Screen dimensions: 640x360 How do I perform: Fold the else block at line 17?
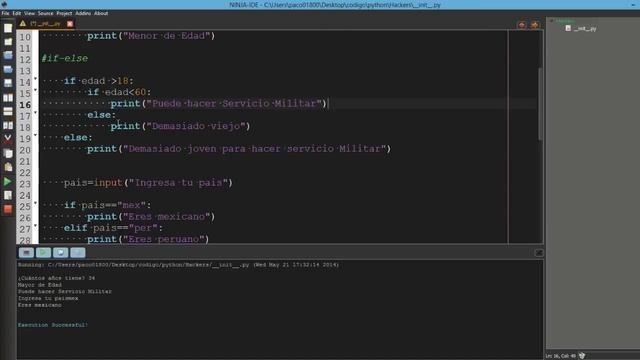tap(36, 112)
